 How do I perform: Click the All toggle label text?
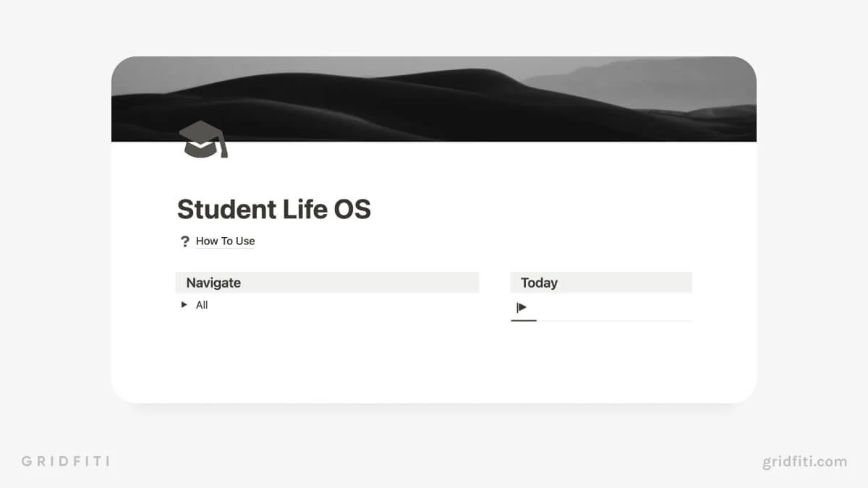[202, 305]
